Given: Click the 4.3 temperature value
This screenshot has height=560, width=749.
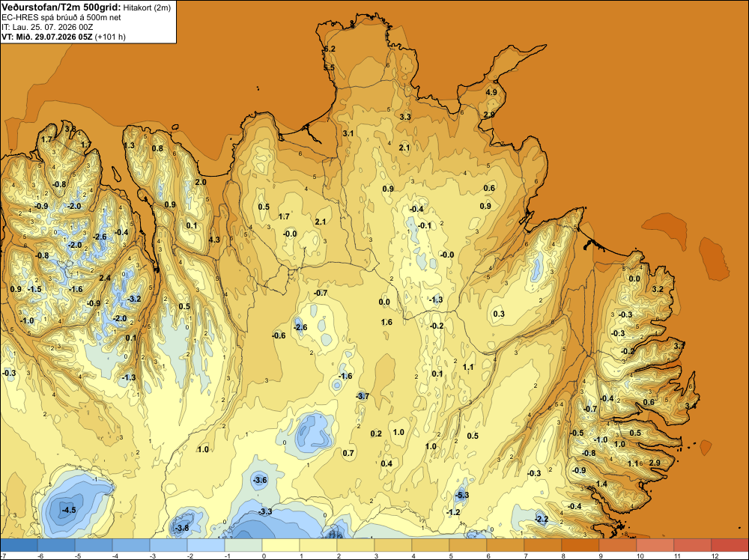Looking at the screenshot, I should click(214, 240).
